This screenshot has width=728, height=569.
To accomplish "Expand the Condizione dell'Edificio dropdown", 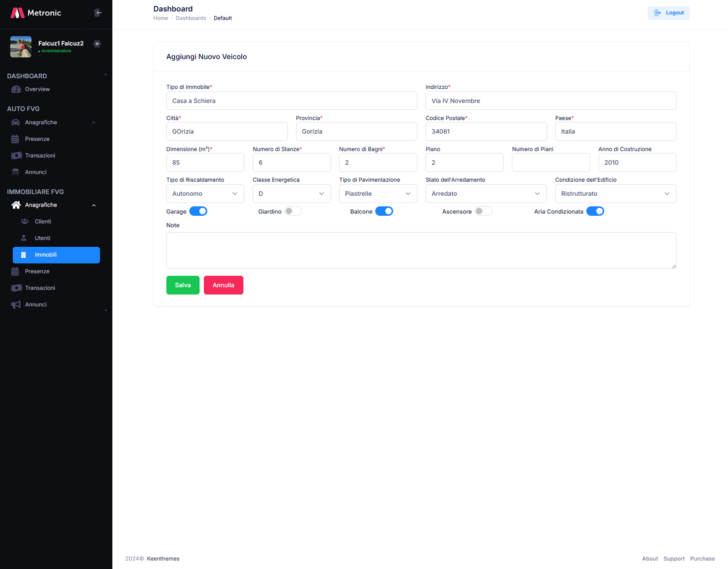I will click(x=615, y=194).
